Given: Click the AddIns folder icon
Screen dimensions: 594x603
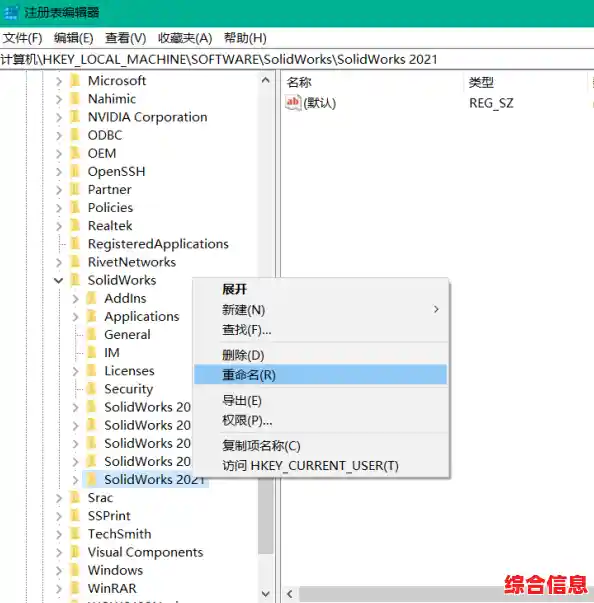Looking at the screenshot, I should 92,298.
